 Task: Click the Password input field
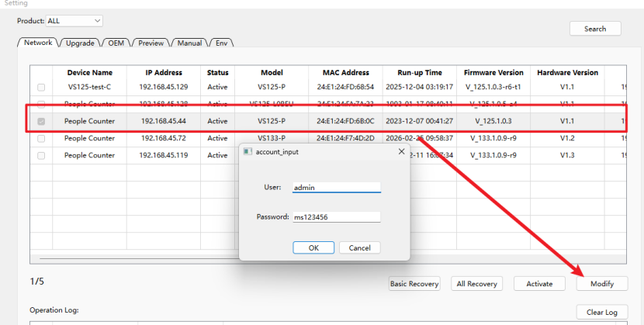click(337, 217)
